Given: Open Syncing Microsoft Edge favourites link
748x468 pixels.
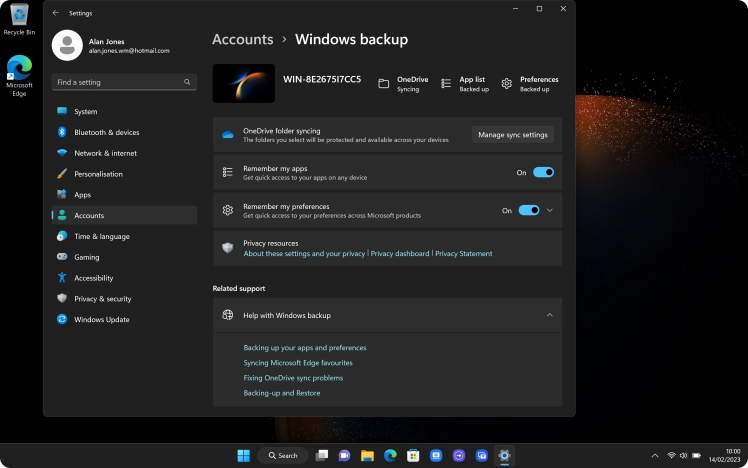Looking at the screenshot, I should pos(298,363).
